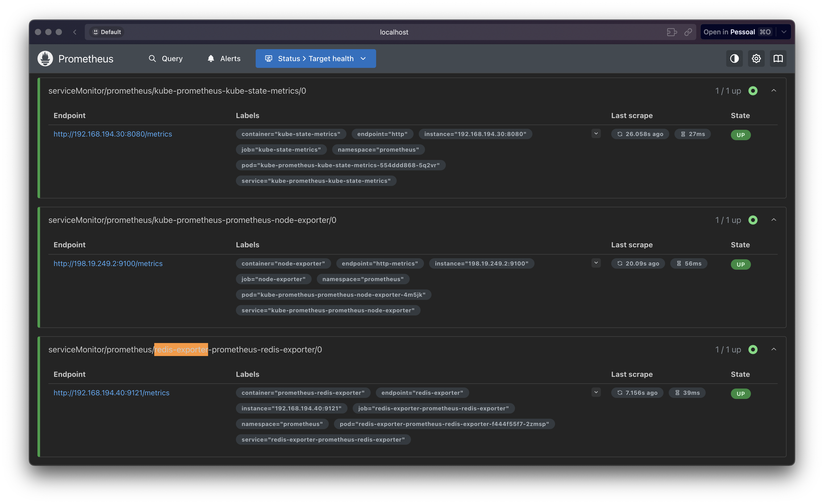Click the endpoint="http" label pill

[x=382, y=134]
